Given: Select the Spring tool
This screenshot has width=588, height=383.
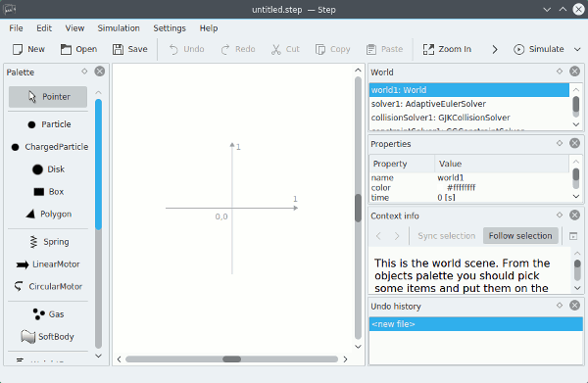Looking at the screenshot, I should pos(48,242).
